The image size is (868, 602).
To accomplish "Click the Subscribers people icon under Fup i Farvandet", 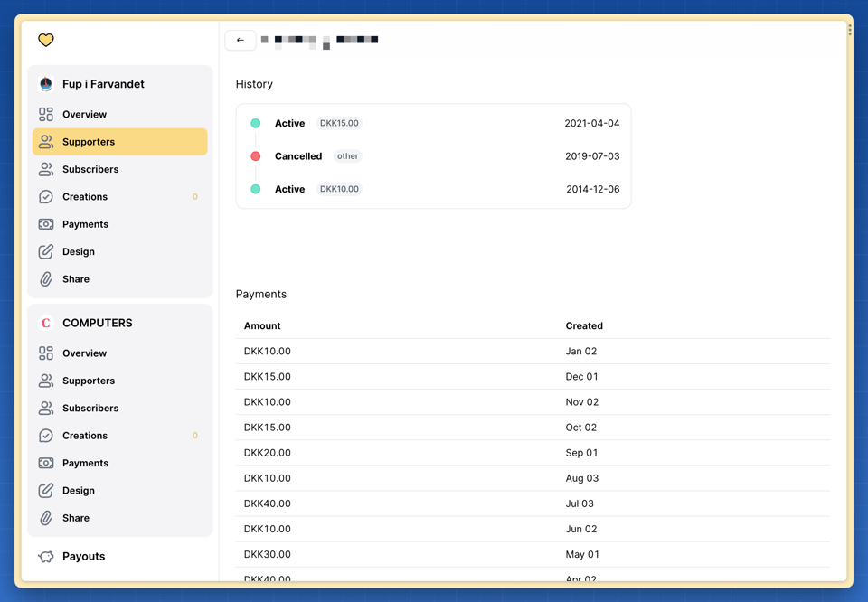I will coord(46,169).
